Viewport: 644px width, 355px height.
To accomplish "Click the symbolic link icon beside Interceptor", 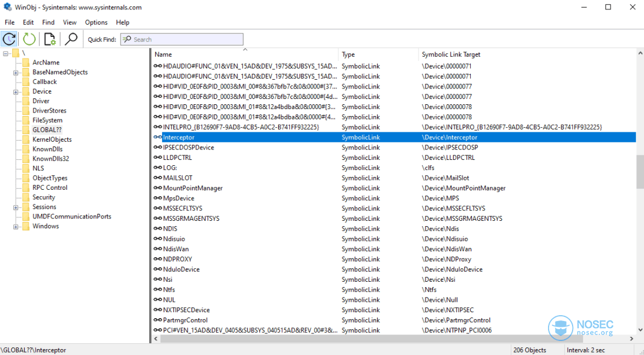I will pyautogui.click(x=157, y=137).
